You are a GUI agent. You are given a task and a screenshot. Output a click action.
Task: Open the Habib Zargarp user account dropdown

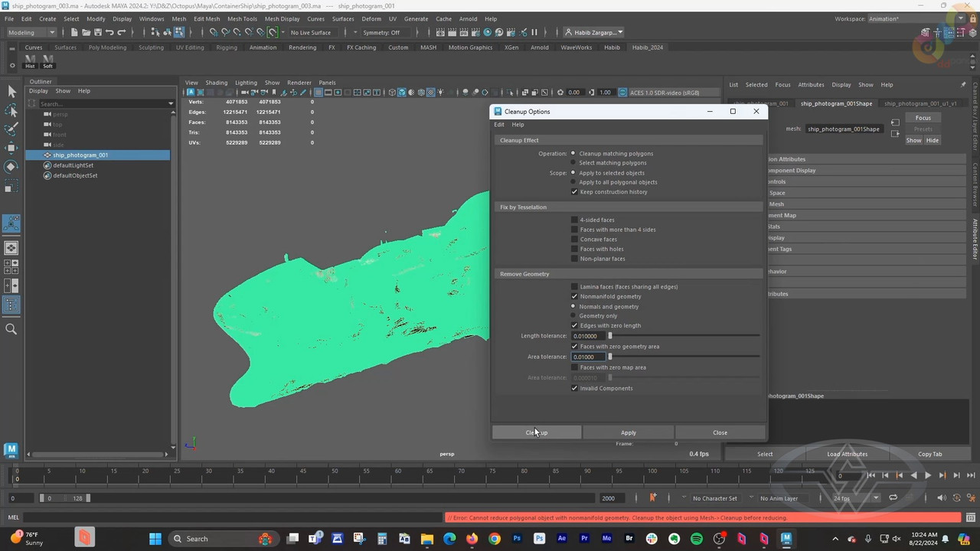[594, 32]
